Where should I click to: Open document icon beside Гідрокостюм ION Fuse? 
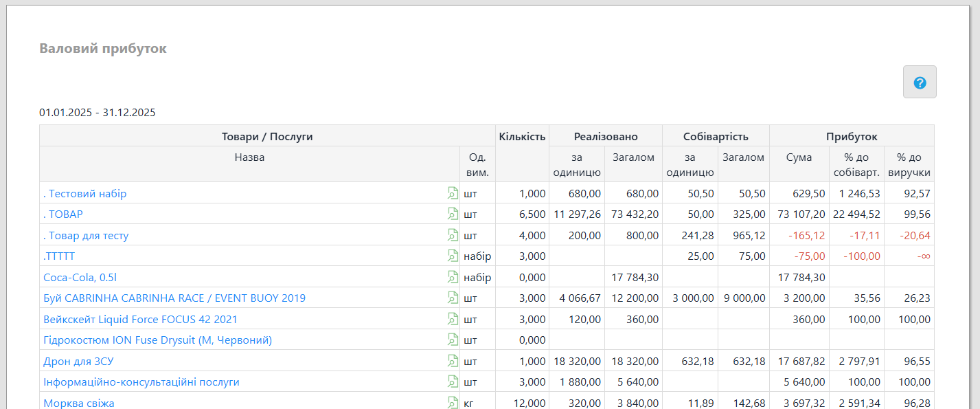click(453, 340)
